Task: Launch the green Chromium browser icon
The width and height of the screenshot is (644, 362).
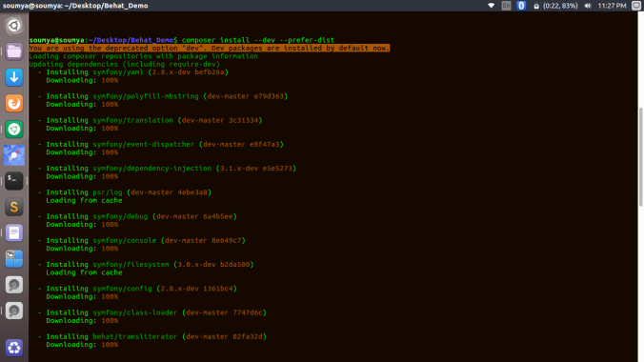Action: [x=14, y=129]
